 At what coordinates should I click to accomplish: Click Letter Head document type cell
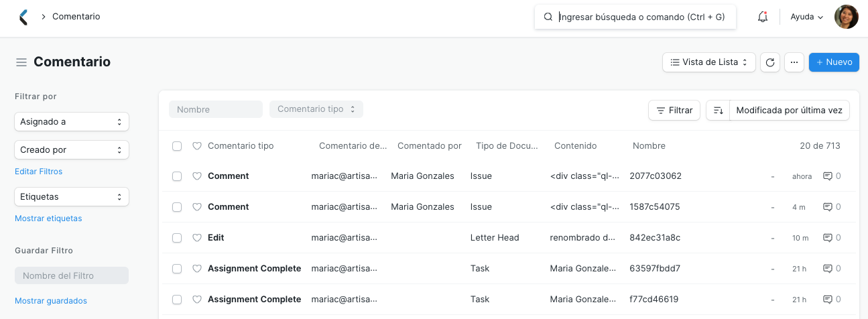click(x=495, y=238)
